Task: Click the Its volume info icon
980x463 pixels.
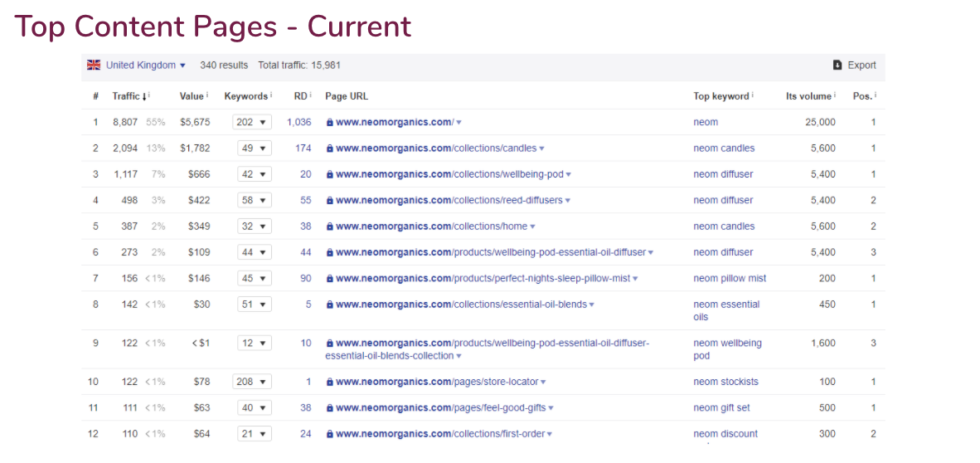Action: 836,95
